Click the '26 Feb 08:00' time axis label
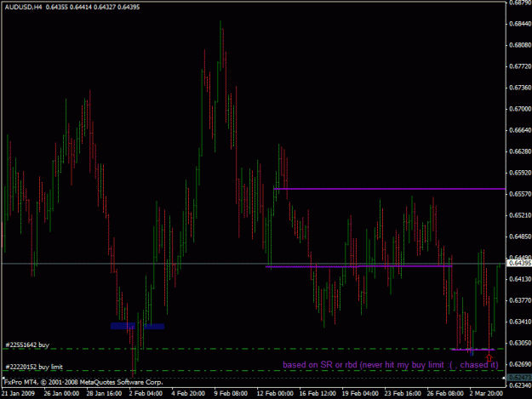 pyautogui.click(x=445, y=393)
